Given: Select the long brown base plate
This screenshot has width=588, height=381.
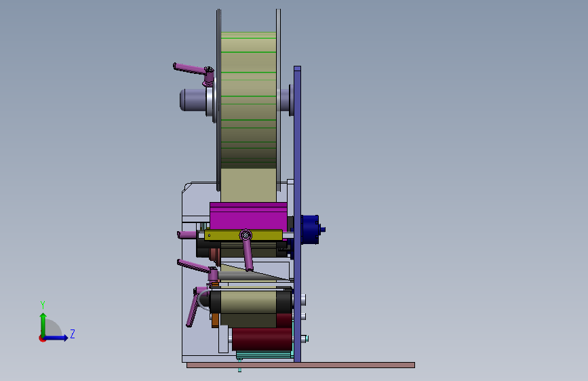Looking at the screenshot, I should 300,365.
